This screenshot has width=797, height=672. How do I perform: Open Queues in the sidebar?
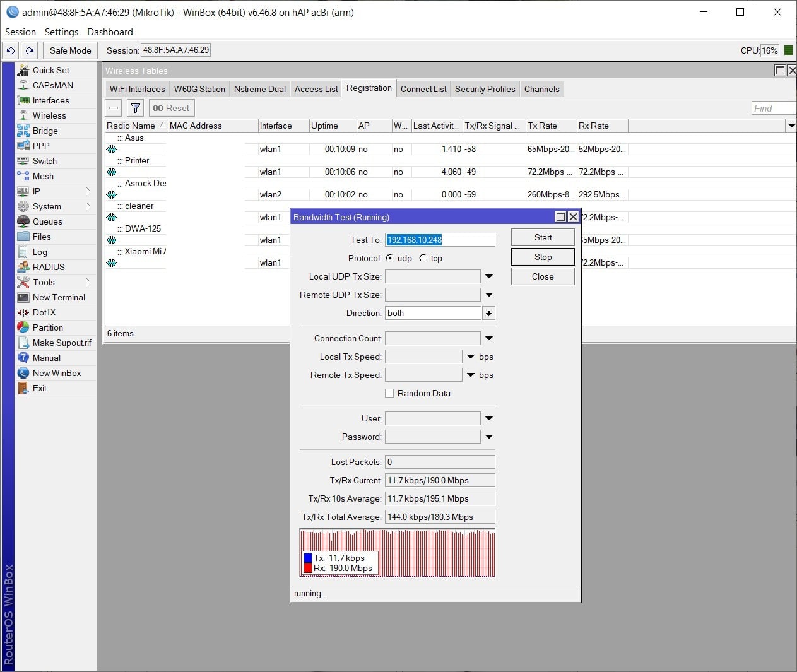pyautogui.click(x=47, y=221)
